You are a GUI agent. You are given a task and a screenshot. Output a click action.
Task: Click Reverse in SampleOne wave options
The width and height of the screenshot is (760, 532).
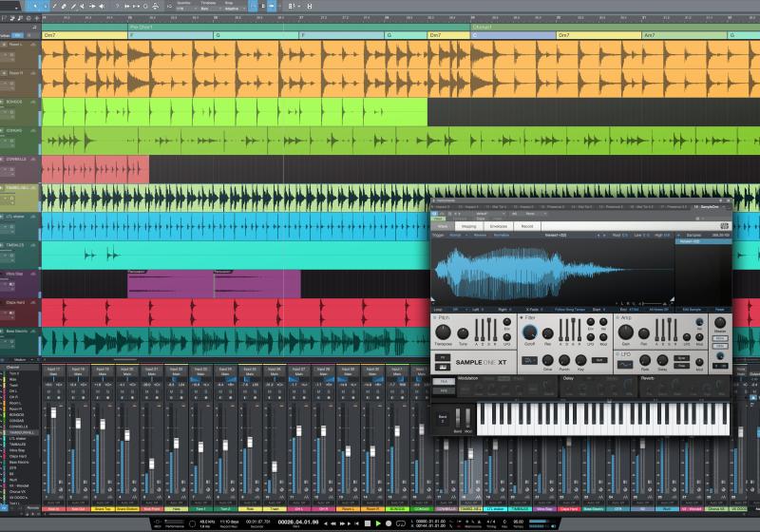tap(480, 235)
